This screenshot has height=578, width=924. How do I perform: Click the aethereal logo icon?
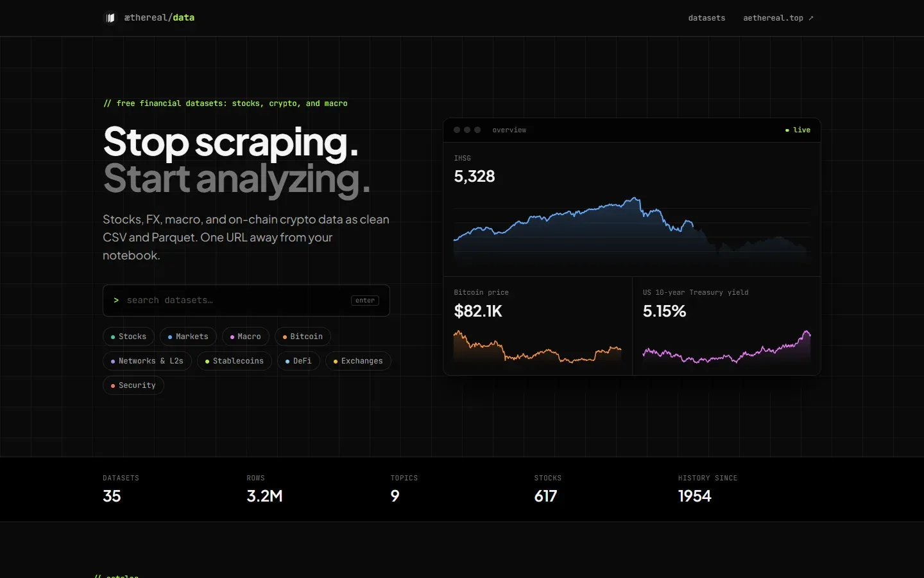110,18
